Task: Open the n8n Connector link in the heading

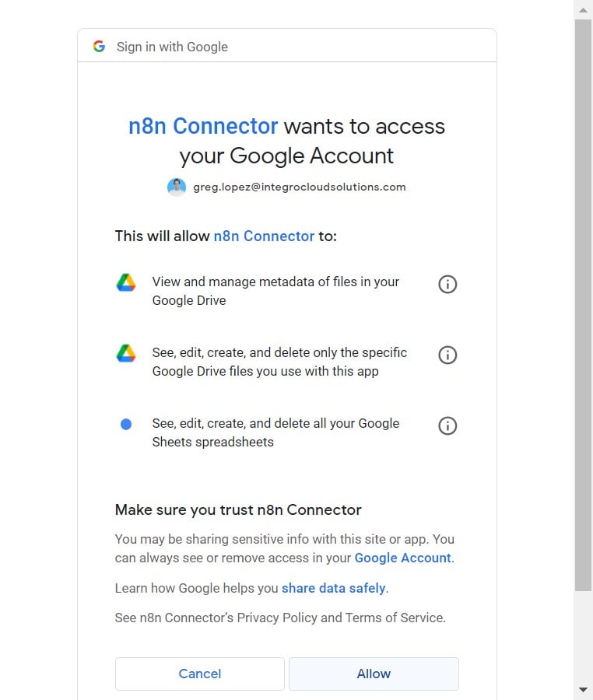Action: tap(203, 126)
